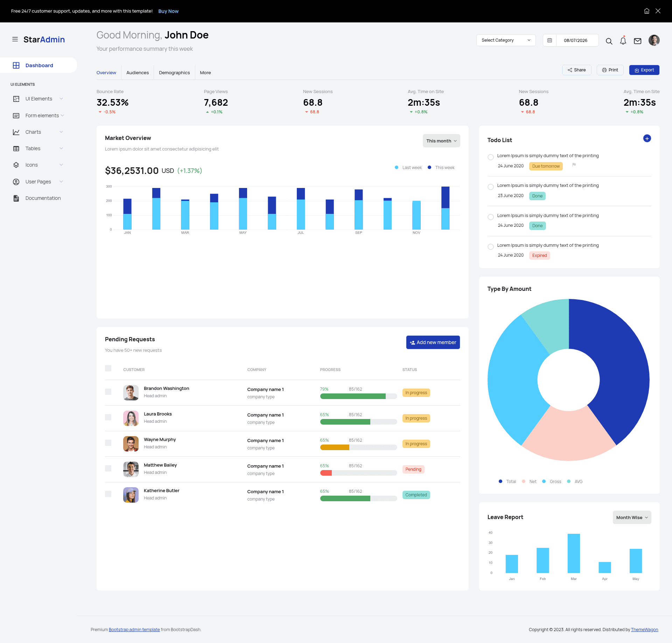Open the search magnifier icon in header
Screen dimensions: 672x643
609,41
